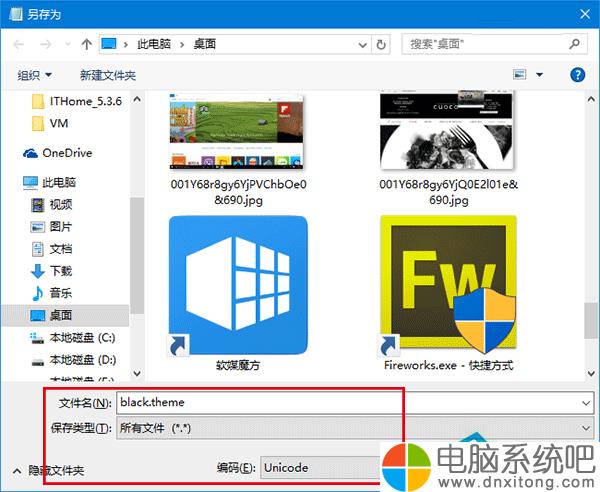Click the 新建文件夹 new folder button
600x492 pixels.
tap(108, 75)
